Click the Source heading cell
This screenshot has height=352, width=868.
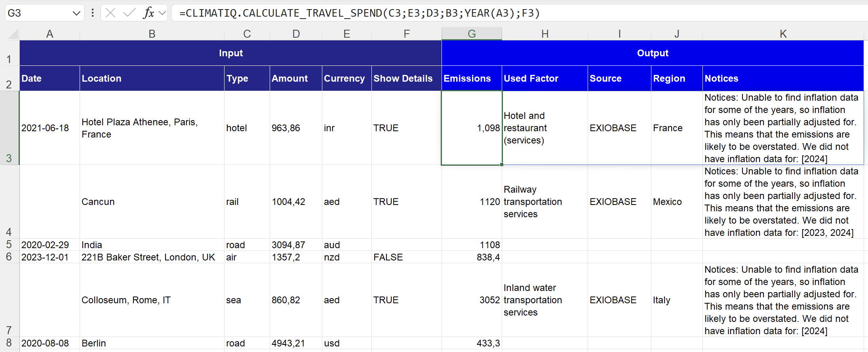(x=619, y=78)
